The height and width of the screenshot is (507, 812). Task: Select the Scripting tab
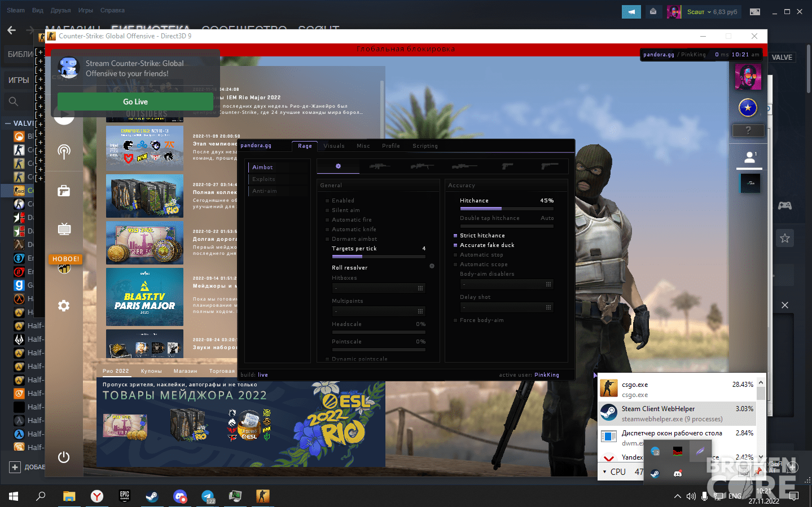(x=425, y=146)
